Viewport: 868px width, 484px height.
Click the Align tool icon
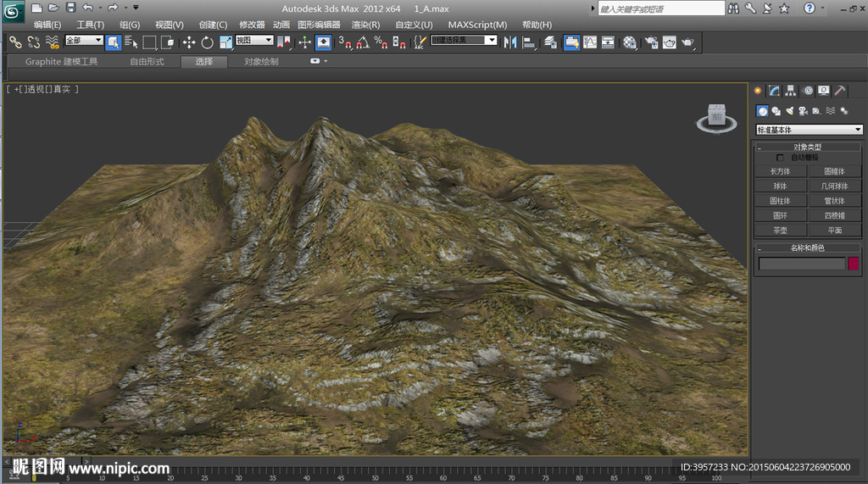(529, 42)
